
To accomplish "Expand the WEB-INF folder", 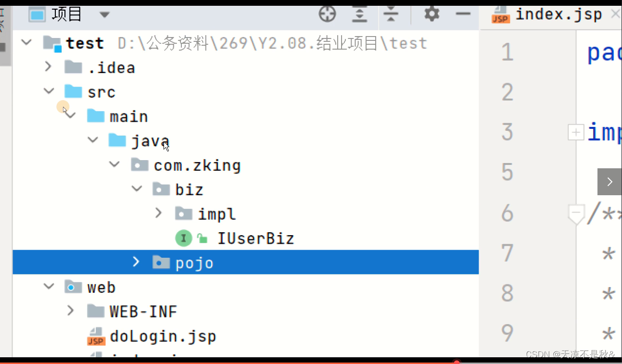I will click(x=71, y=311).
